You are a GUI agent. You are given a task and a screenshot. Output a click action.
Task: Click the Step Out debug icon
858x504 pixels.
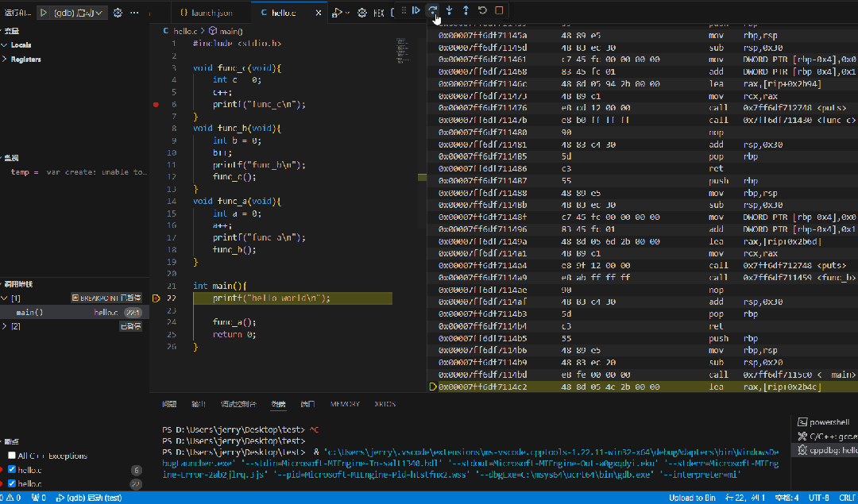tap(466, 10)
